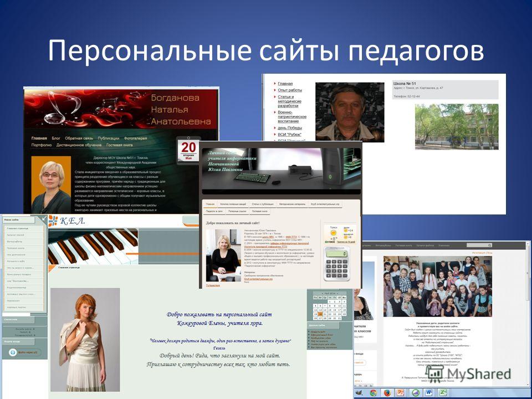This screenshot has height=399, width=532.
Task: Click the class group photo
Action: 437,287
